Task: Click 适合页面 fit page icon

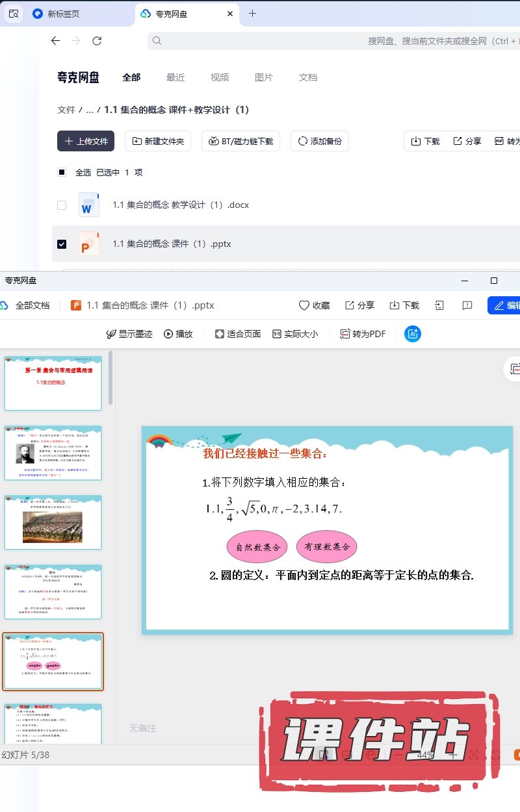Action: click(x=220, y=334)
